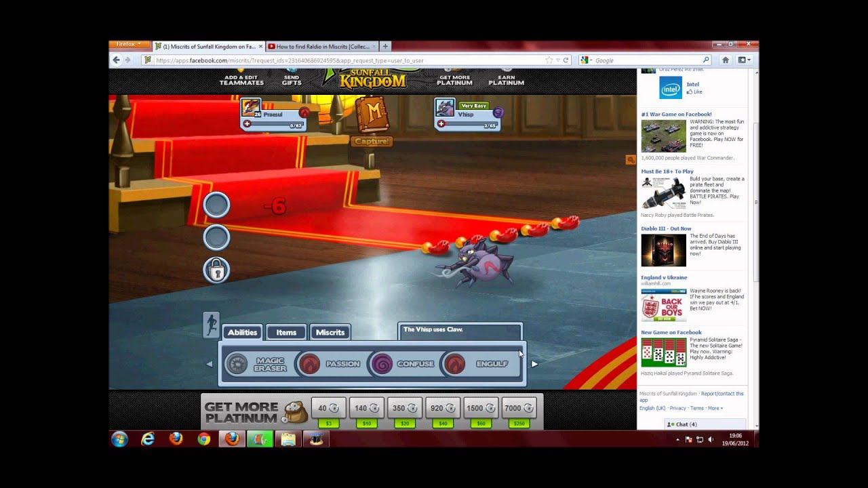The height and width of the screenshot is (488, 868).
Task: Open Diablo III - Out Now ad
Action: [x=666, y=228]
